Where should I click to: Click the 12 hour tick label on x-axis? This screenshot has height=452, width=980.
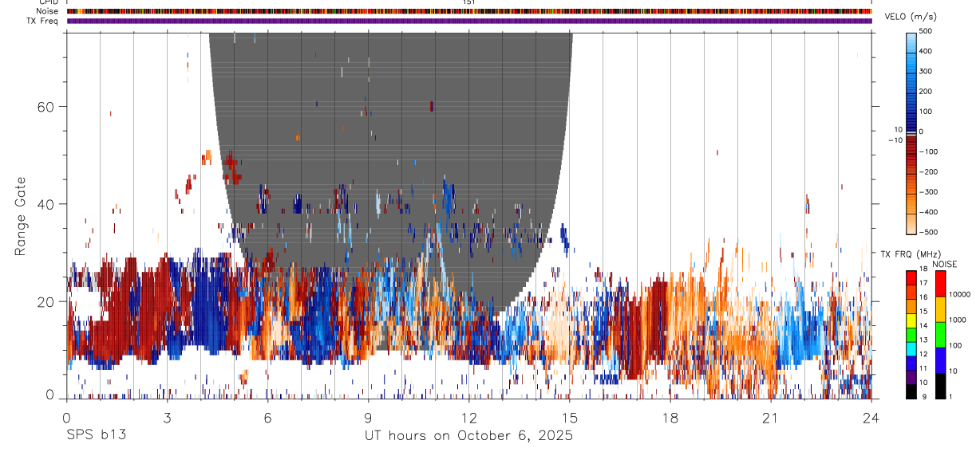pyautogui.click(x=469, y=417)
